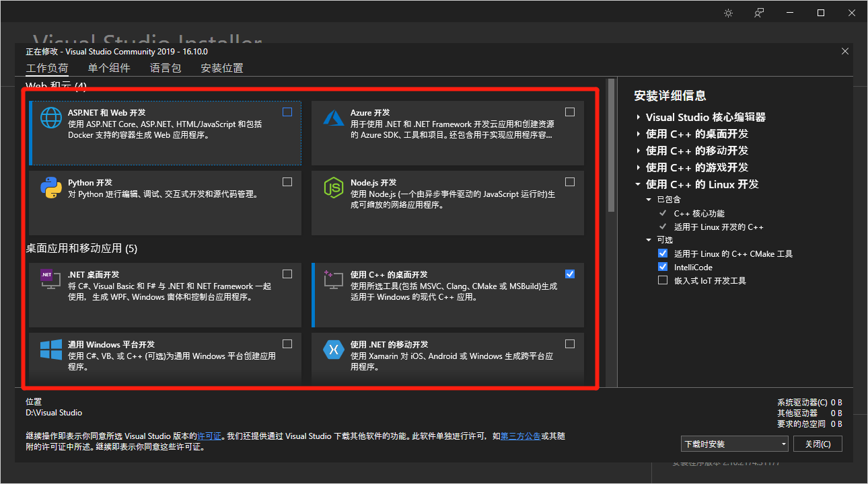
Task: Click the ASP.NET web development globe icon
Action: coord(51,118)
